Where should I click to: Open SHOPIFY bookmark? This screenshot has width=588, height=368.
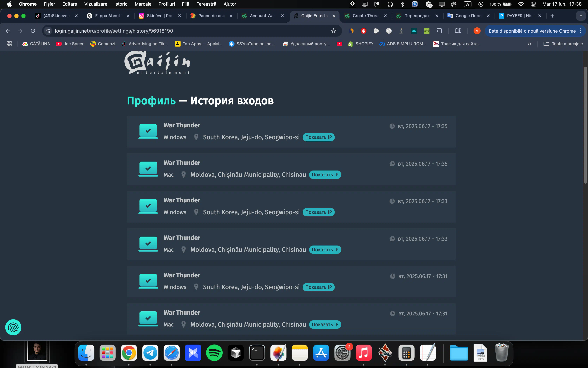(361, 44)
